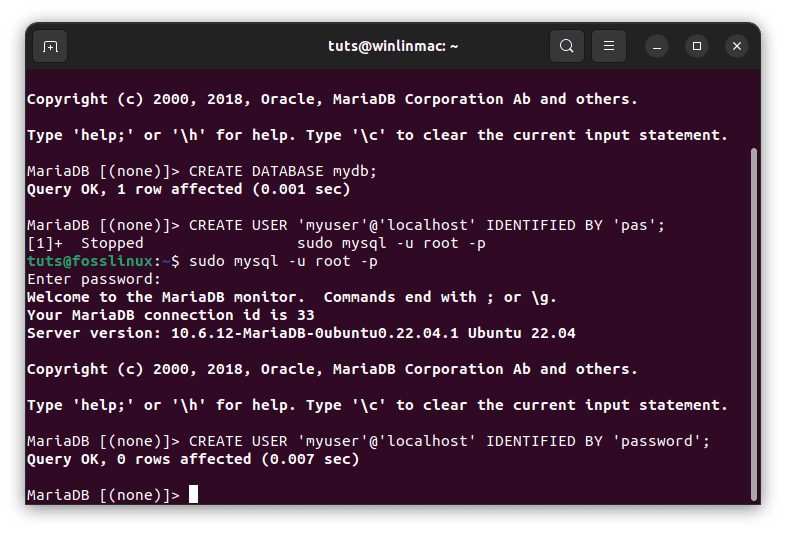Click 'Query OK, 0 rows affected (0.007 sec)'
Screen dimensions: 786x533
pos(193,459)
